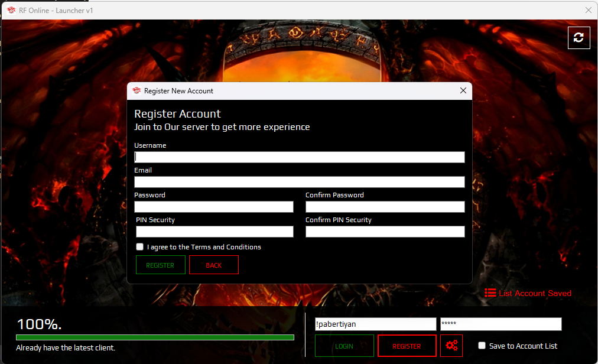This screenshot has width=598, height=364.
Task: Focus the Username field in the register form
Action: (x=300, y=157)
